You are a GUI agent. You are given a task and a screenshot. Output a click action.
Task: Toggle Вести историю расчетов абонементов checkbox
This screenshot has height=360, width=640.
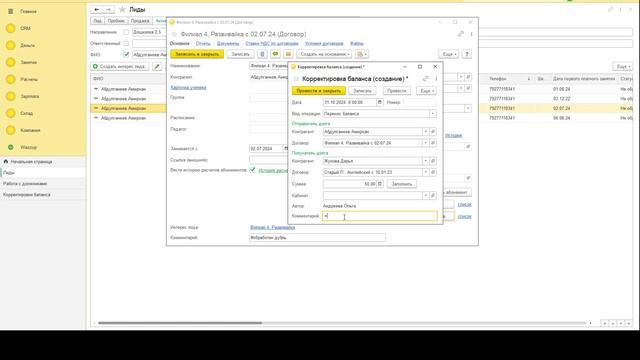click(x=252, y=170)
